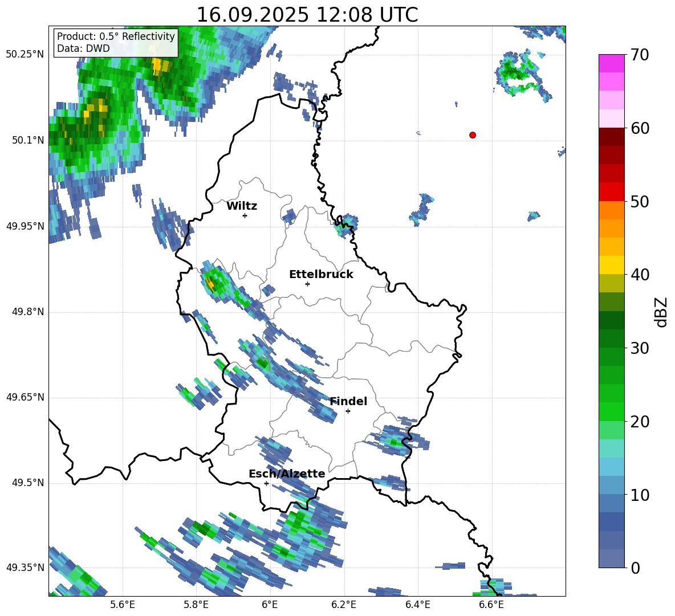Click the 'Data: DWD' text
The image size is (675, 616).
click(x=83, y=48)
